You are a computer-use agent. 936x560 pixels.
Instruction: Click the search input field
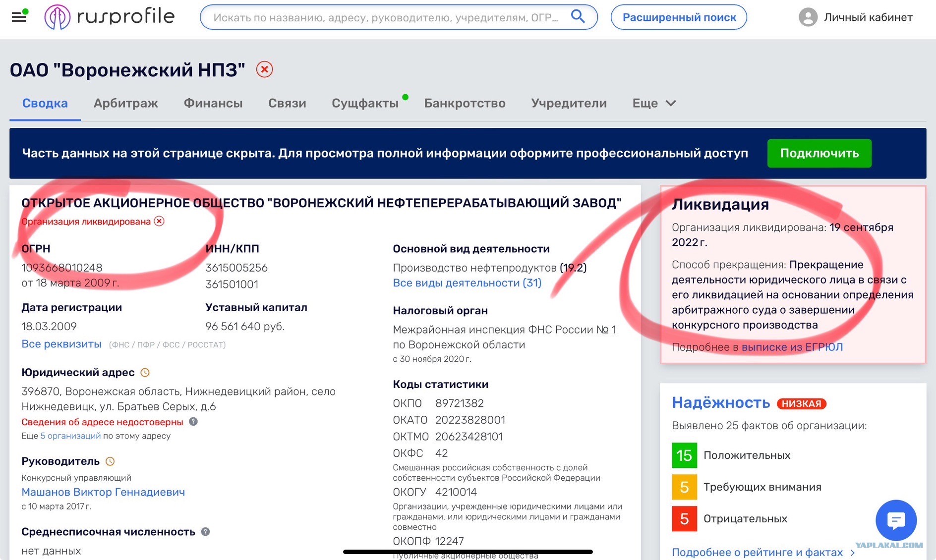[386, 17]
